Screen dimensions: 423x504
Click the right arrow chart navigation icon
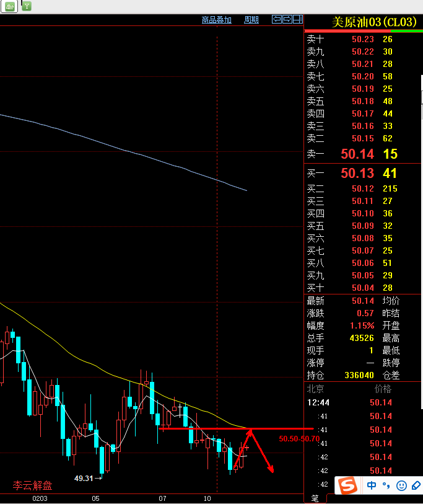tap(287, 20)
